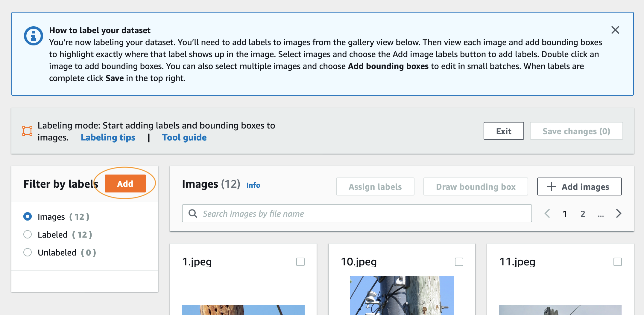Image resolution: width=644 pixels, height=315 pixels.
Task: Open the Labeling tips link
Action: pos(108,137)
